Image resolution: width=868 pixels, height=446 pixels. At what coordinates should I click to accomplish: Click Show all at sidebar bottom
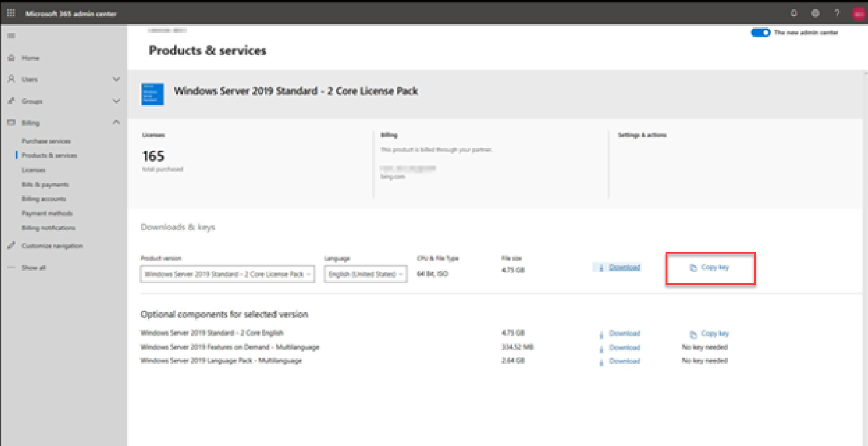click(34, 267)
